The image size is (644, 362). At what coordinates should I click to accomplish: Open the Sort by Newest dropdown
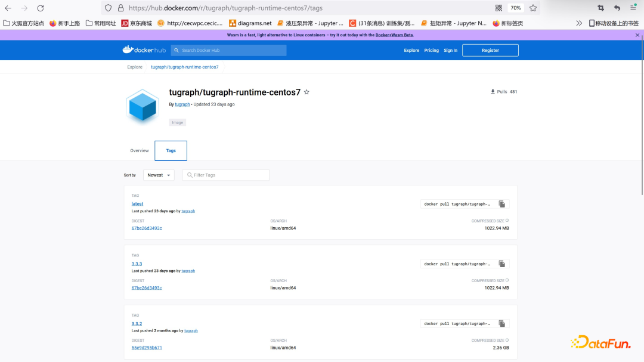coord(159,175)
